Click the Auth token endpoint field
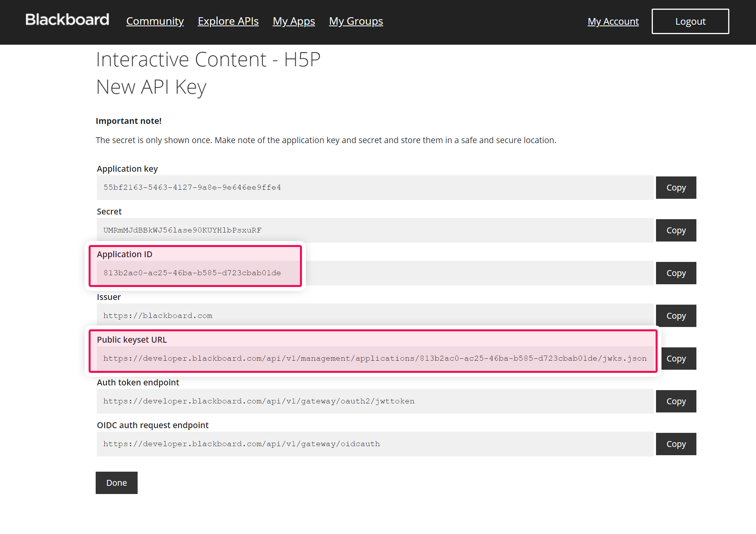 374,401
